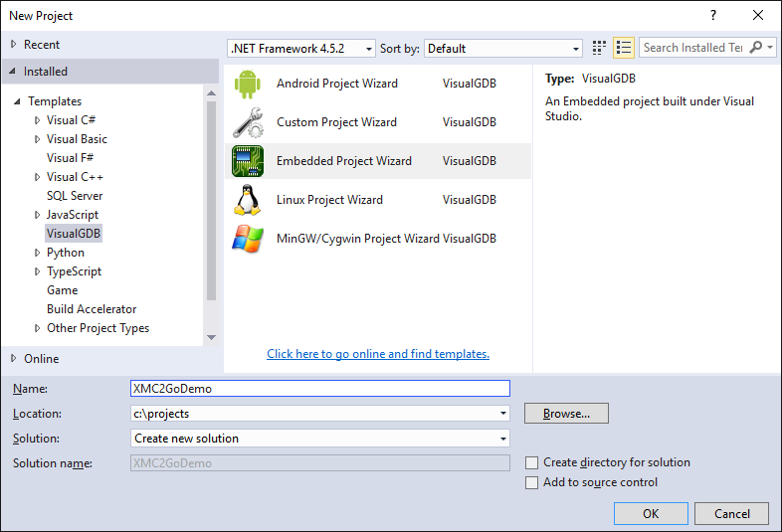Select SQL Server template category

[x=75, y=196]
